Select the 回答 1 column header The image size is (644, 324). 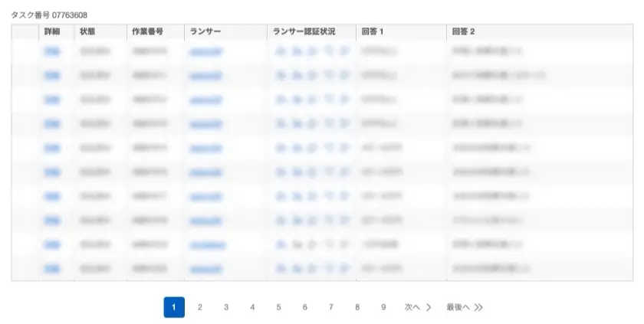click(x=373, y=31)
